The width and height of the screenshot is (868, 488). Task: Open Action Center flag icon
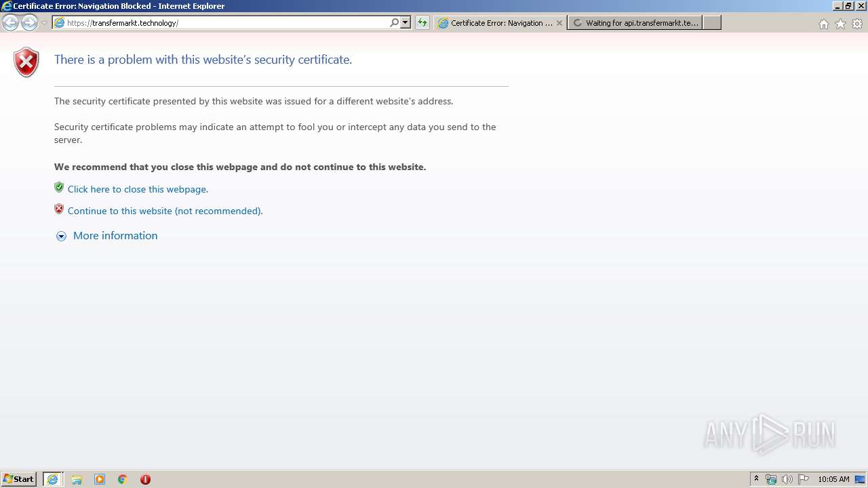pyautogui.click(x=804, y=479)
